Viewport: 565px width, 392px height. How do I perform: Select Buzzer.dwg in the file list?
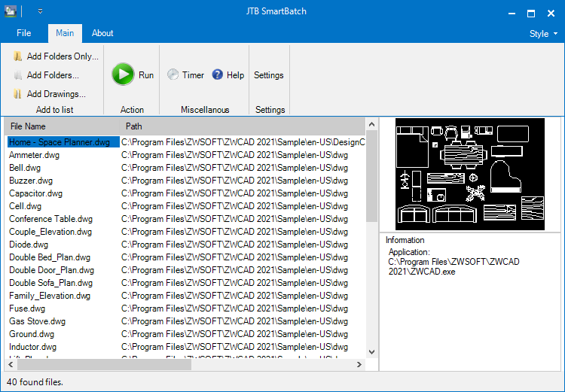tap(31, 181)
